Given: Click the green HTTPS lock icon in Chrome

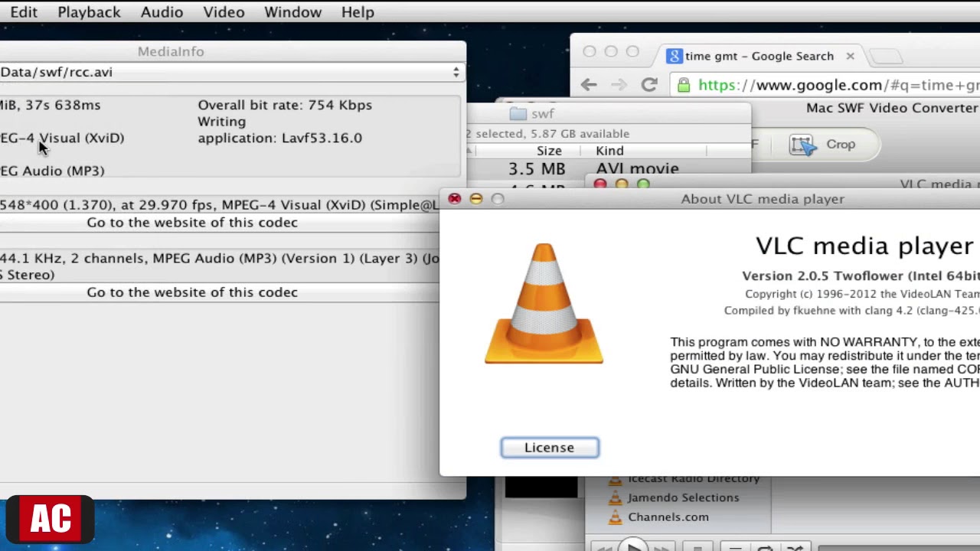Looking at the screenshot, I should pyautogui.click(x=684, y=85).
